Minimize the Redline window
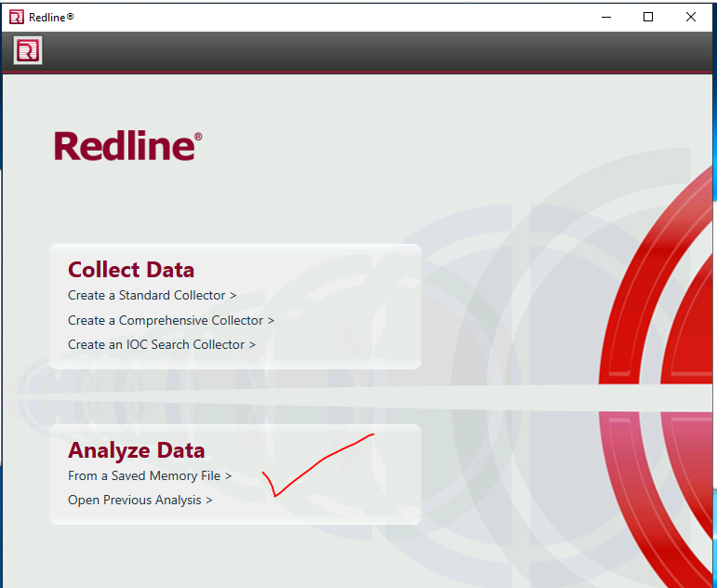This screenshot has width=717, height=588. point(606,17)
